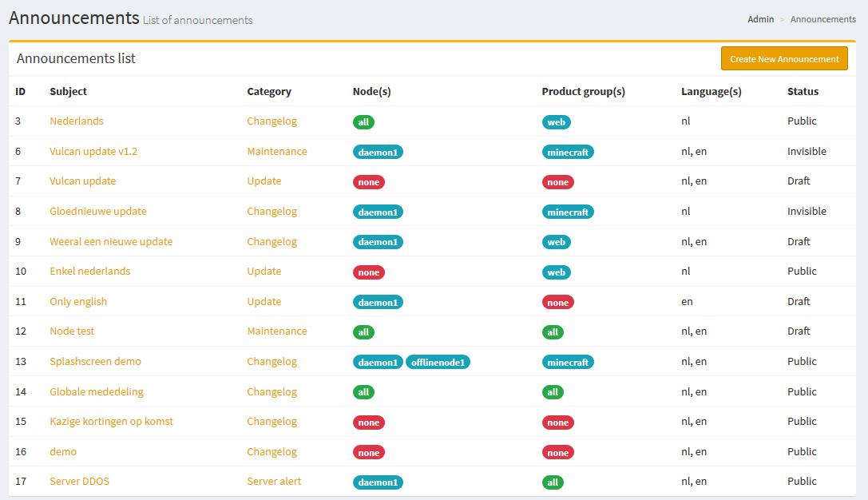The height and width of the screenshot is (500, 868).
Task: Click the Maintenance category for Node test
Action: (x=276, y=331)
